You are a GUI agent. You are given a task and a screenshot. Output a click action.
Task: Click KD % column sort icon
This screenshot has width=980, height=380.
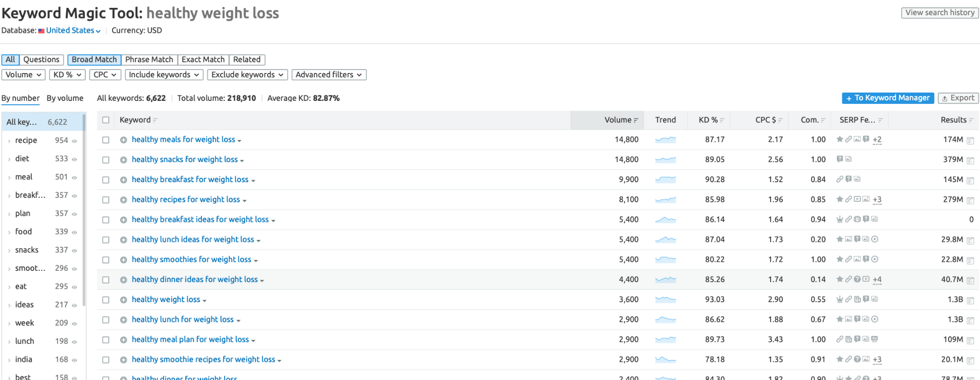pos(722,120)
